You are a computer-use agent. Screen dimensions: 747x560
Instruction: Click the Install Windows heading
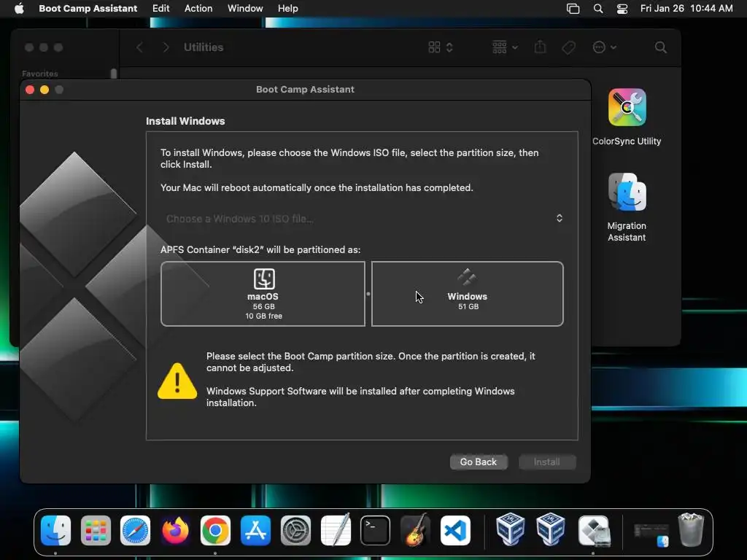coord(185,121)
